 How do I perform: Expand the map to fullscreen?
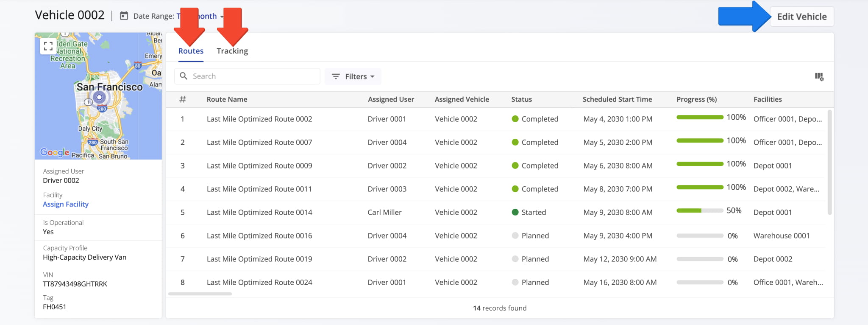coord(48,46)
